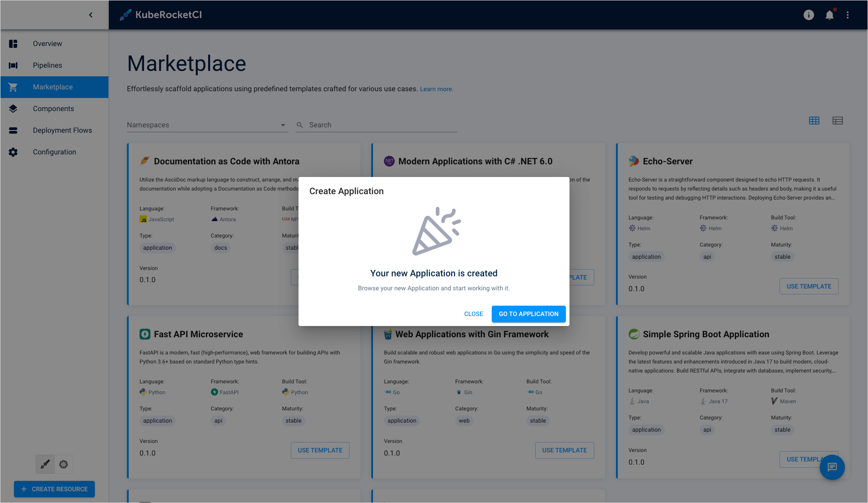This screenshot has width=868, height=503.
Task: Select the Kubernetes cluster icon at bottom left
Action: 64,464
